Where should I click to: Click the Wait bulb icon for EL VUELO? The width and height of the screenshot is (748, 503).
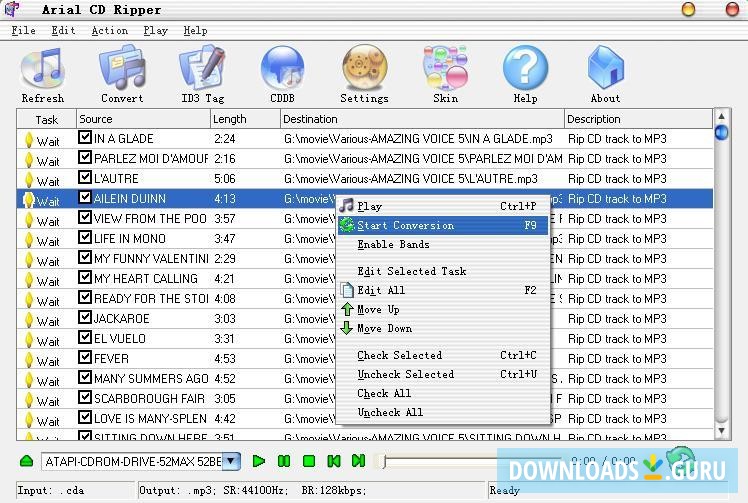pos(29,340)
